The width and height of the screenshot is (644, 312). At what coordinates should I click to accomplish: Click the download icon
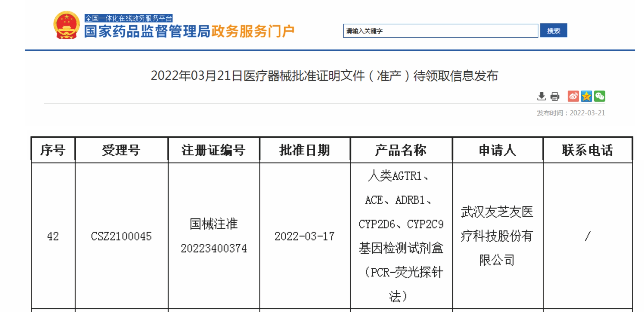pos(541,96)
